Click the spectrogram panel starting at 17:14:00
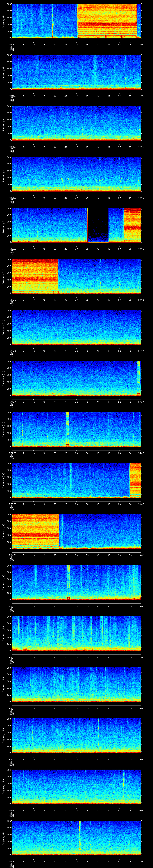Viewport: 153px width, 868px height. pyautogui.click(x=77, y=21)
